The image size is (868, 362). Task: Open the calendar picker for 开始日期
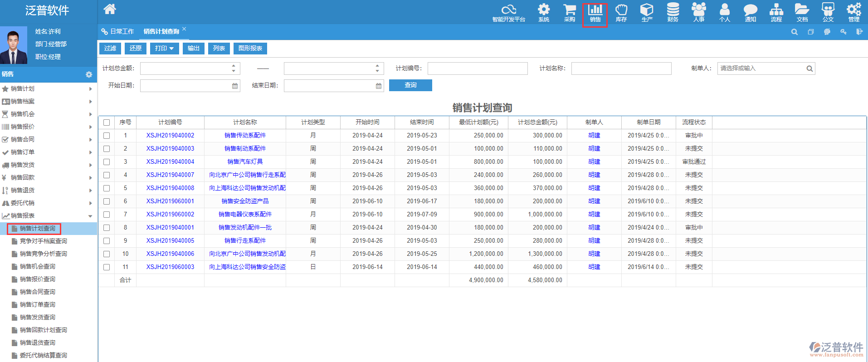coord(235,86)
